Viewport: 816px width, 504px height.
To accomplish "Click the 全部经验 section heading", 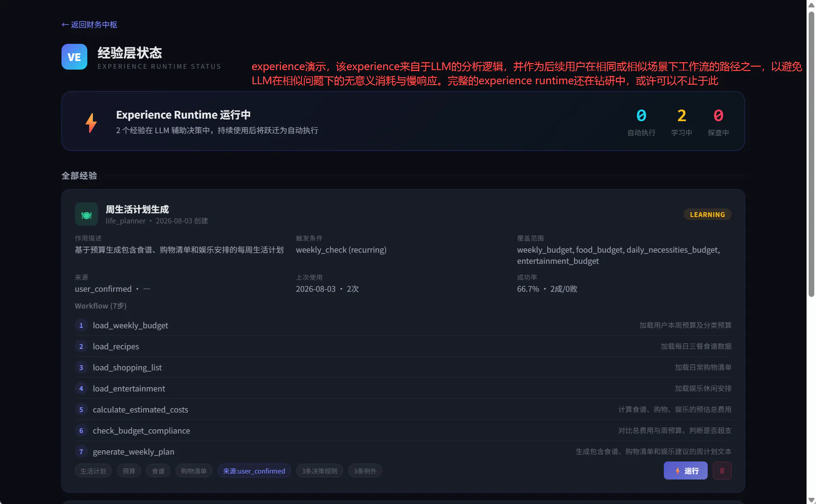I will click(79, 176).
